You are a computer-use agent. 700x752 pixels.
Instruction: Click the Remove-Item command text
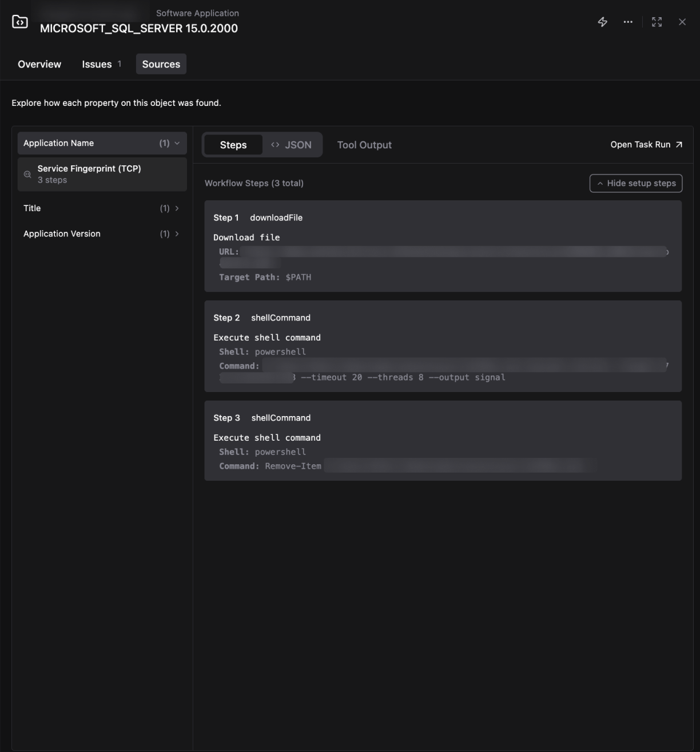[x=293, y=466]
